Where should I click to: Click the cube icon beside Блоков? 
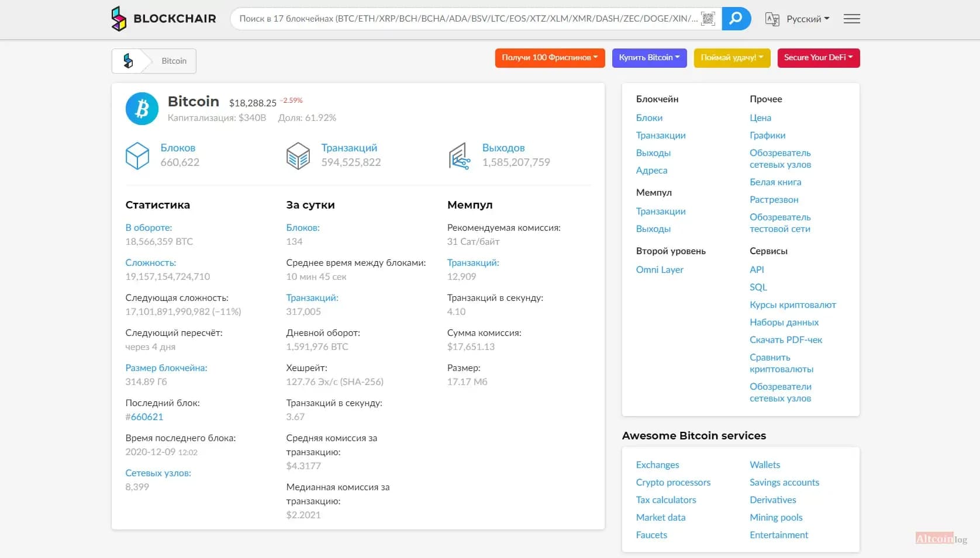pyautogui.click(x=137, y=156)
